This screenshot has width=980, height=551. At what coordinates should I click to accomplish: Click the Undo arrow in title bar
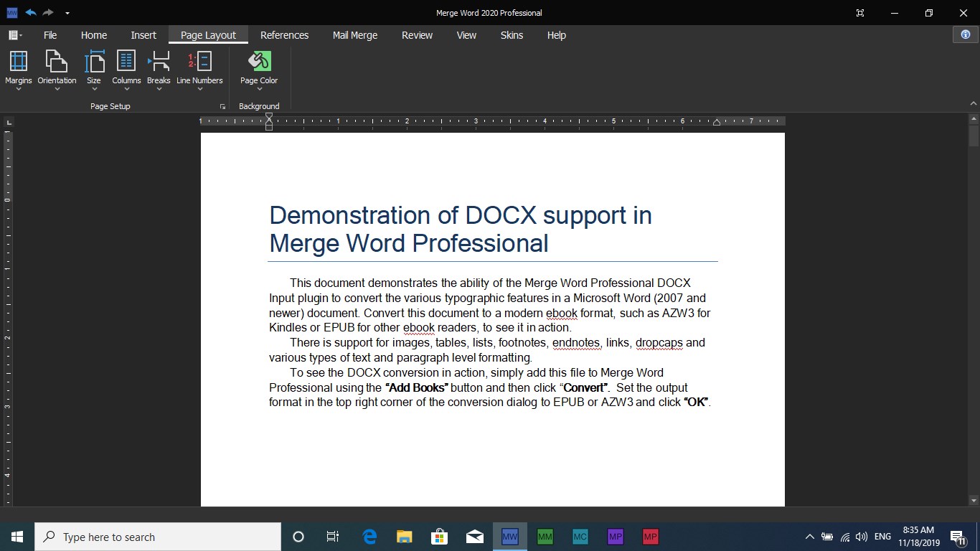pyautogui.click(x=30, y=12)
